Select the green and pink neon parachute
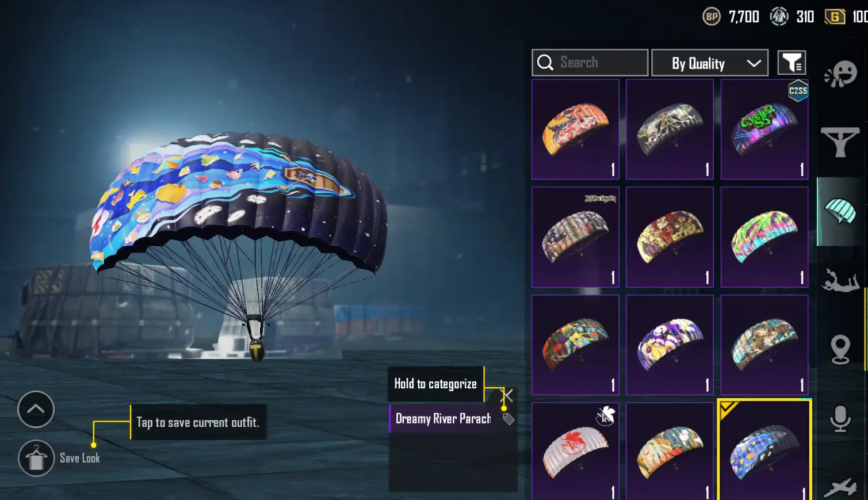Image resolution: width=868 pixels, height=500 pixels. pyautogui.click(x=764, y=237)
